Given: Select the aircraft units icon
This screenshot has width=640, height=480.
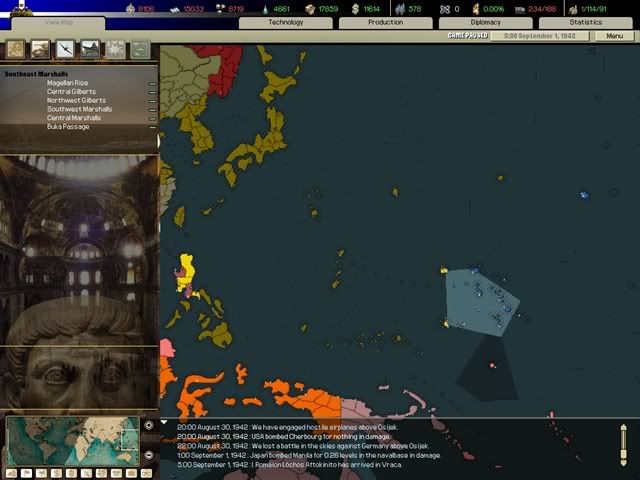Looking at the screenshot, I should click(x=65, y=49).
